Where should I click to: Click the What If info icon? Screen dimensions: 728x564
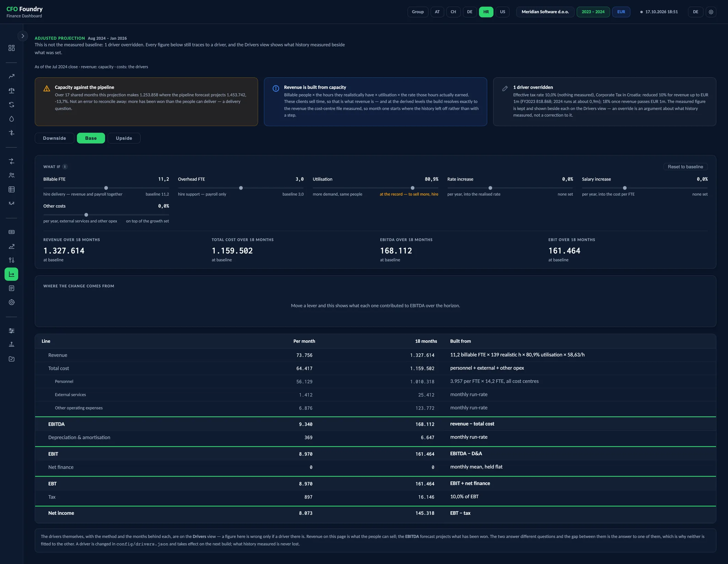65,167
